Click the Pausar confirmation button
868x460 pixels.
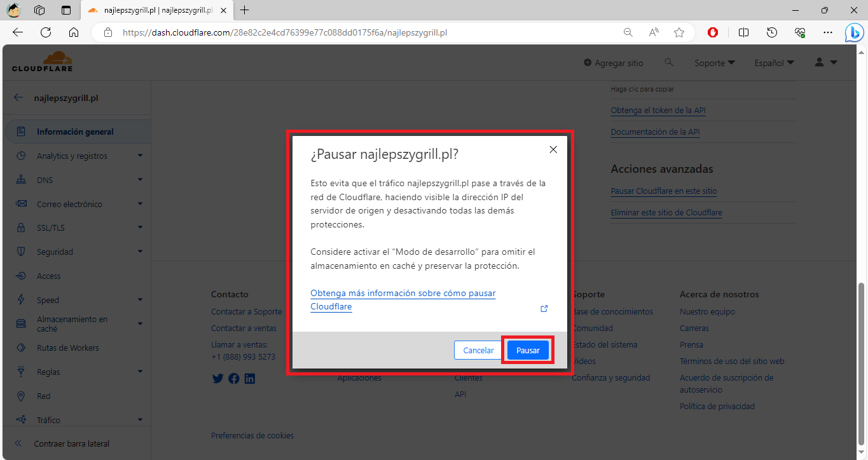528,350
